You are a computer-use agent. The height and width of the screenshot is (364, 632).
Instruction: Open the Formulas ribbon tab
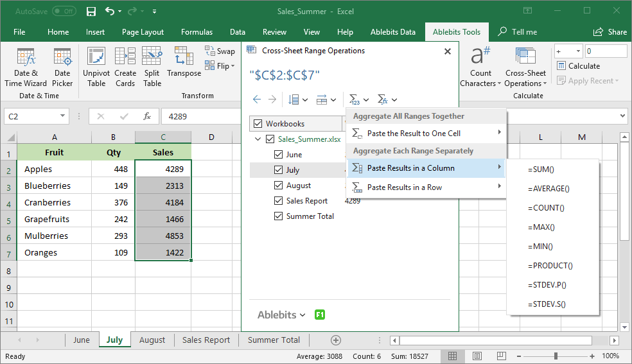coord(197,32)
